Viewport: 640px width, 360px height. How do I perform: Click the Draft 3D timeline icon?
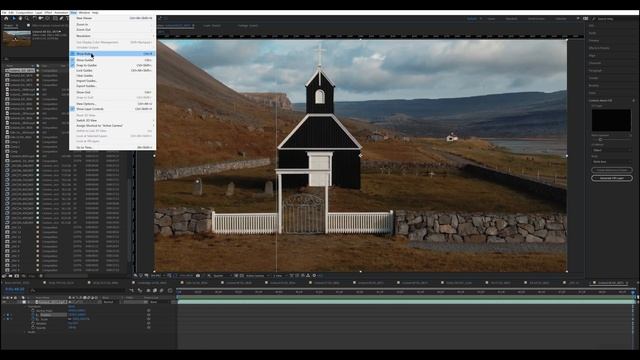coord(140,291)
